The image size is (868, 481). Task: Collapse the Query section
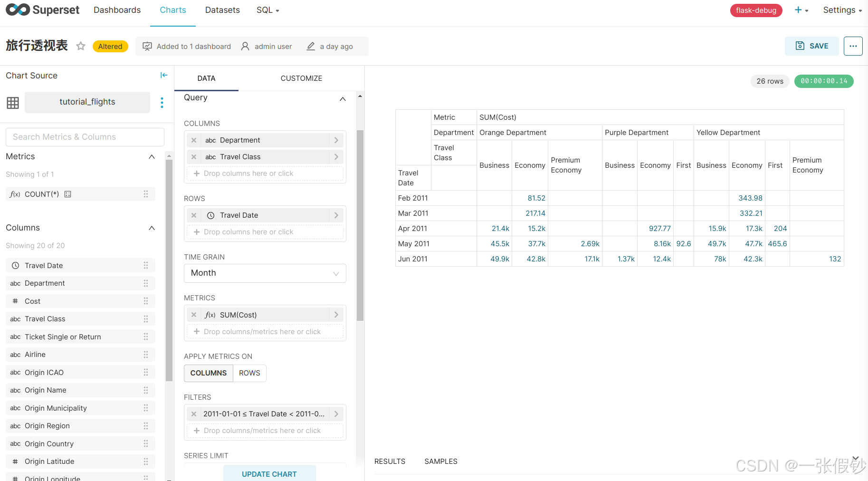pyautogui.click(x=343, y=99)
